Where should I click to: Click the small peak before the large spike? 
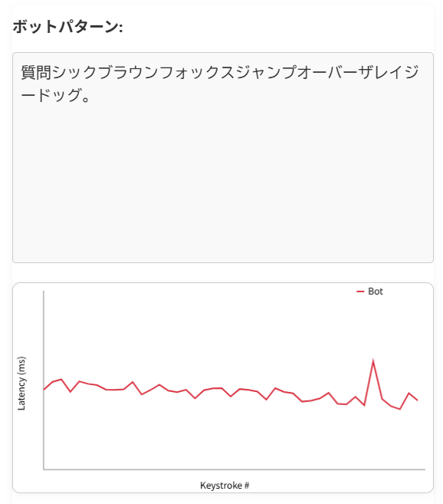[355, 397]
